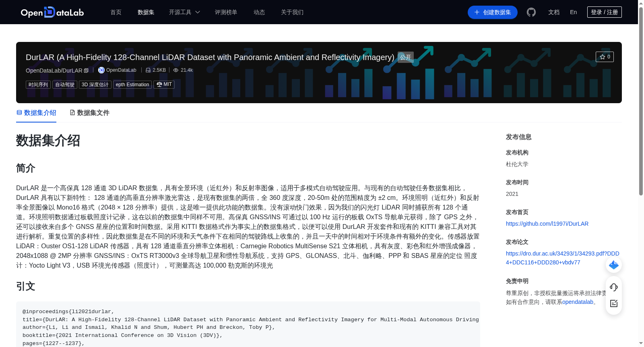644x347 pixels.
Task: Go to 首页 in navigation
Action: tap(116, 12)
